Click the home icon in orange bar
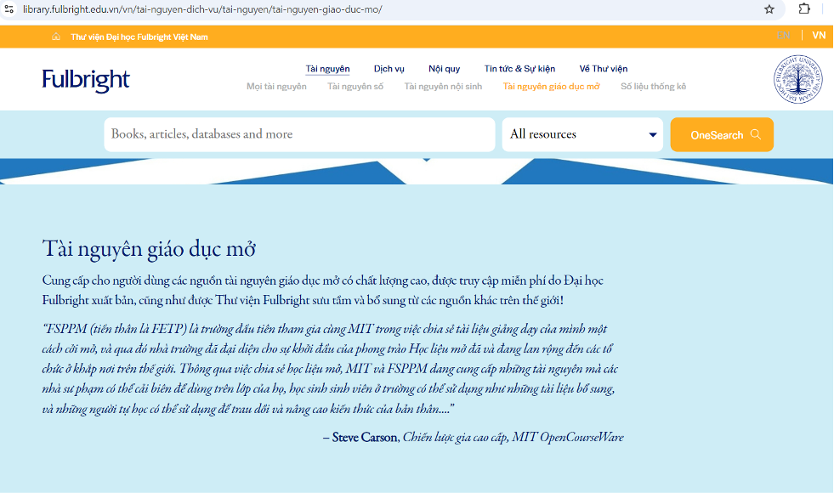This screenshot has height=504, width=834. 56,37
